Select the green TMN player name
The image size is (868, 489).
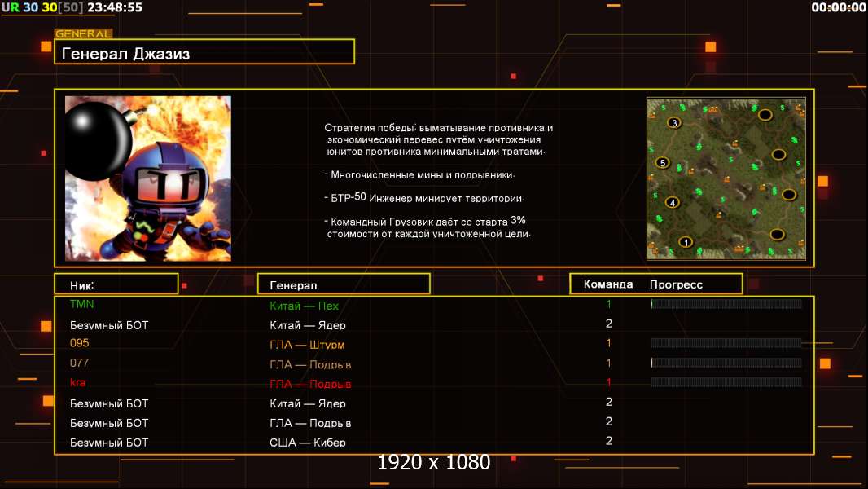click(x=82, y=304)
